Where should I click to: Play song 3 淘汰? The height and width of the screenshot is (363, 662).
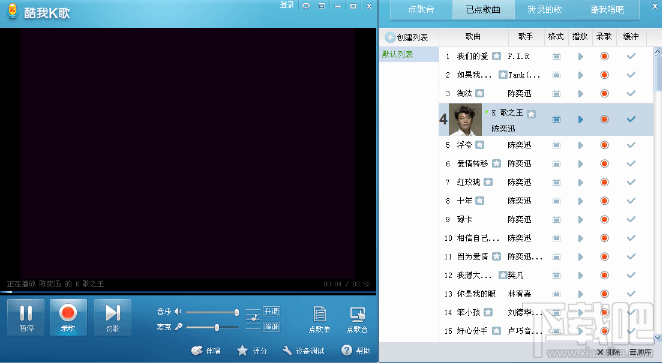581,94
